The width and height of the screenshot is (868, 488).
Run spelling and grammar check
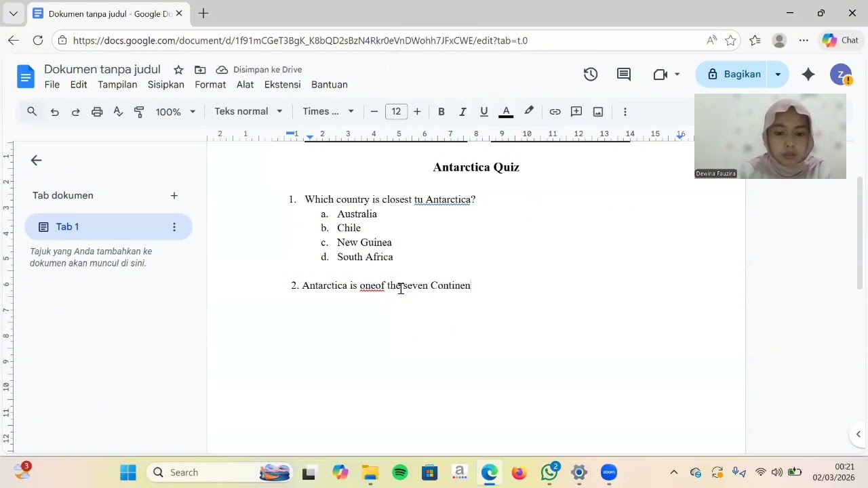118,112
